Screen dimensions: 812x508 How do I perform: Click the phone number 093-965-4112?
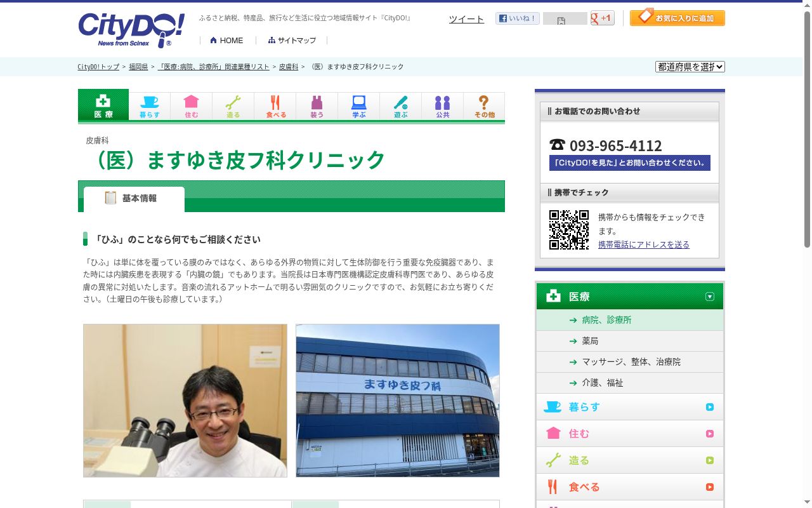coord(615,145)
